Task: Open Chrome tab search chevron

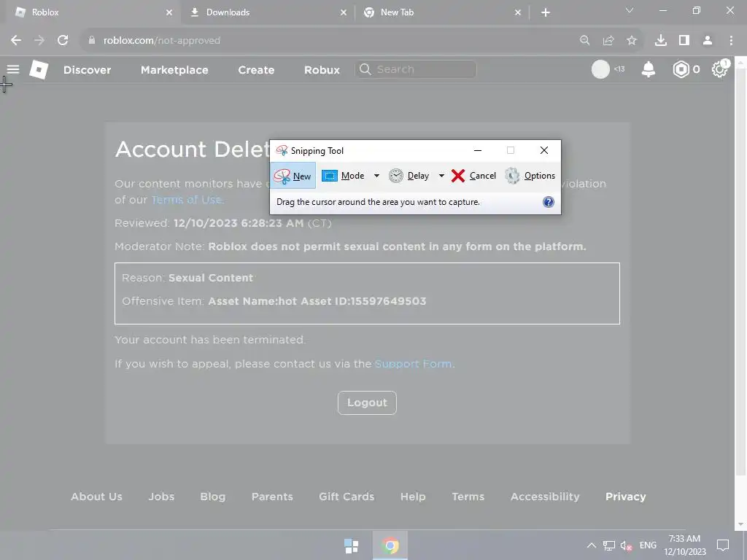Action: [x=630, y=10]
